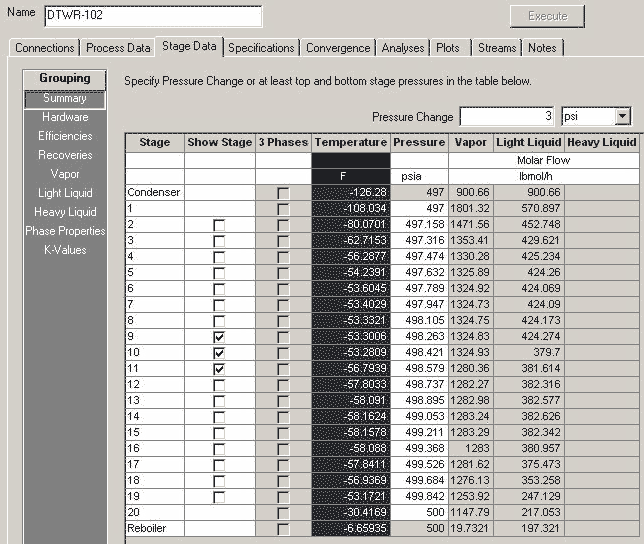Open the K-Values grouping
Viewport: 644px width, 544px height.
pyautogui.click(x=65, y=250)
